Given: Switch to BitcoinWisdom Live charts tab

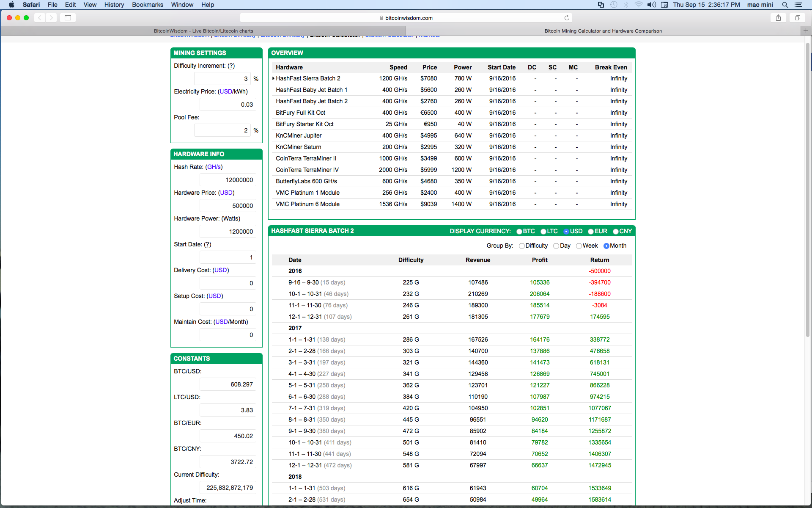Looking at the screenshot, I should click(x=203, y=31).
